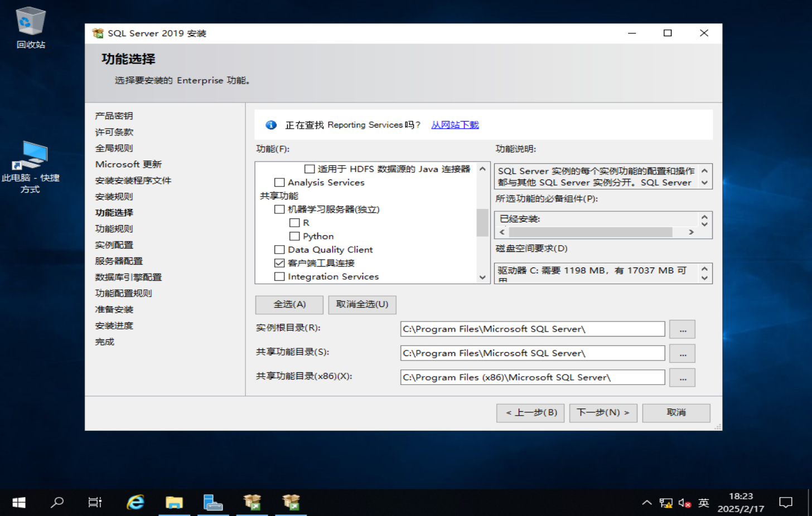
Task: Click the network status tray icon
Action: click(x=666, y=503)
